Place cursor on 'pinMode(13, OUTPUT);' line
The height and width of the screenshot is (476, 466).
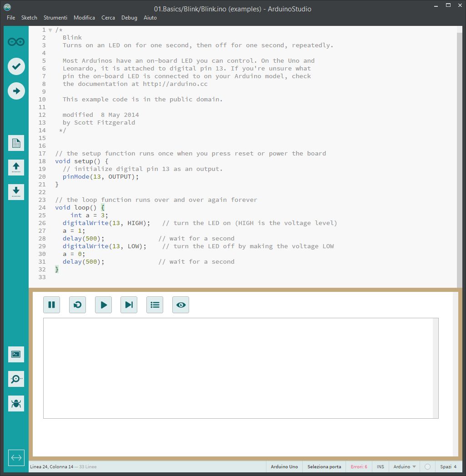(100, 177)
